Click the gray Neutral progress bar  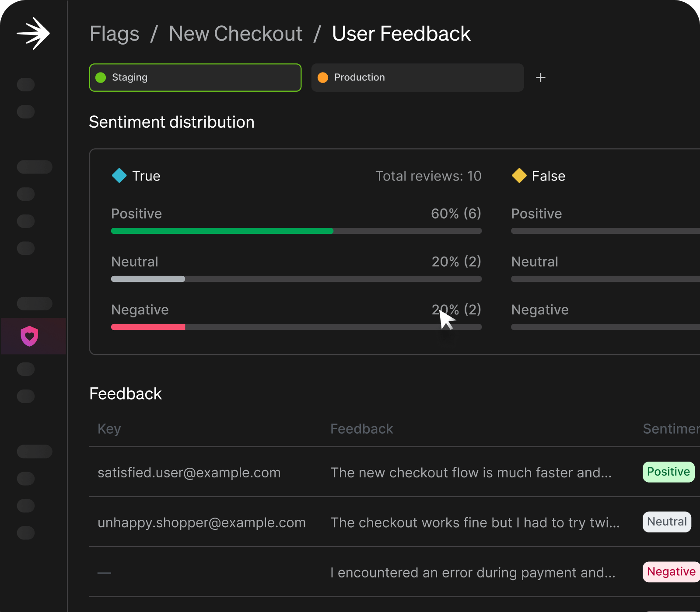148,279
